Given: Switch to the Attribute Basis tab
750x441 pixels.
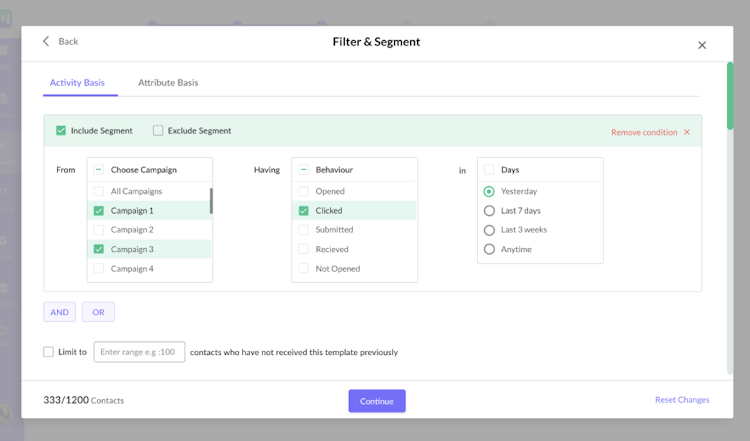Looking at the screenshot, I should tap(168, 83).
